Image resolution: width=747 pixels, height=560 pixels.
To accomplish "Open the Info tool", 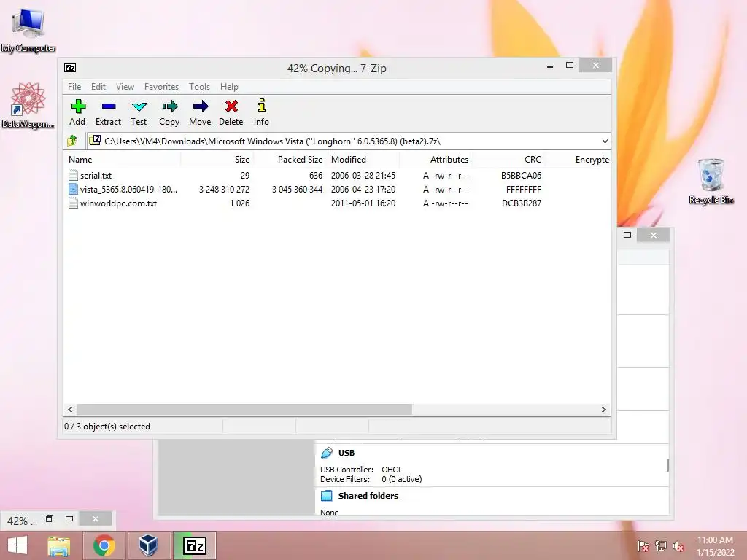I will pyautogui.click(x=262, y=106).
